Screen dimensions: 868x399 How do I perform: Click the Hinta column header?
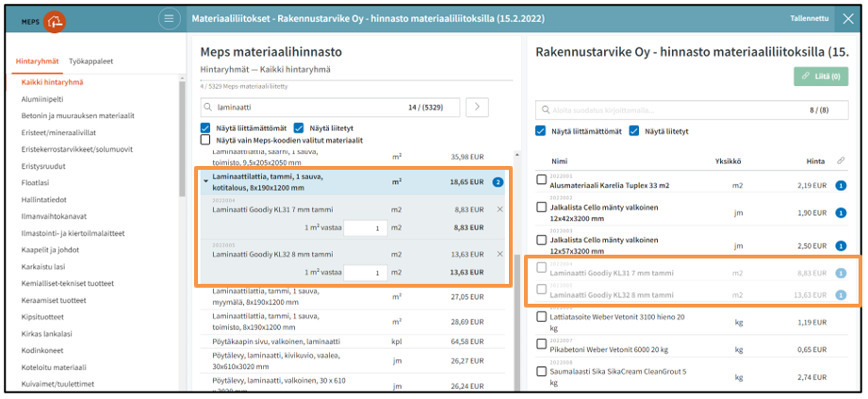click(816, 161)
